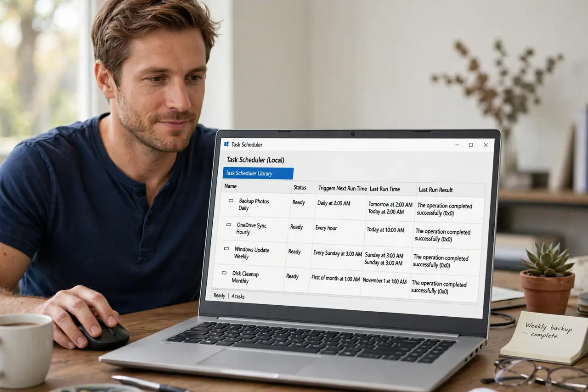The height and width of the screenshot is (392, 588).
Task: Click the Last Run Time column header
Action: click(384, 189)
